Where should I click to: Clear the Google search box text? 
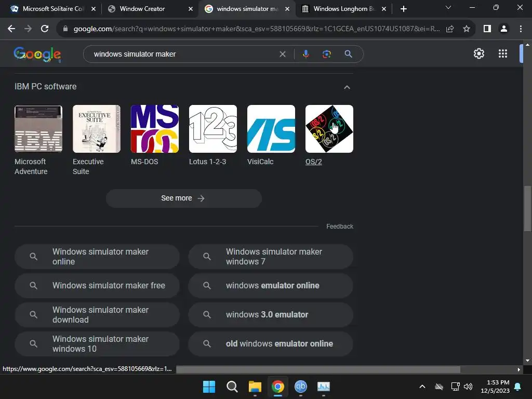click(x=282, y=54)
